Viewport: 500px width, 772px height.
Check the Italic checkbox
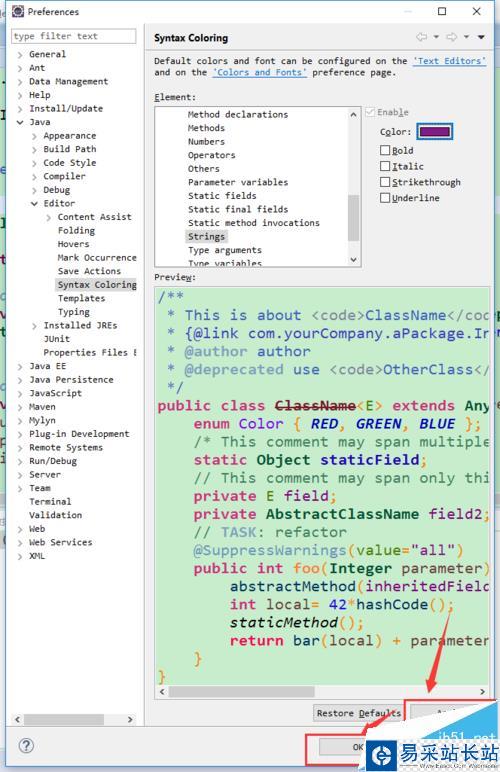click(385, 166)
